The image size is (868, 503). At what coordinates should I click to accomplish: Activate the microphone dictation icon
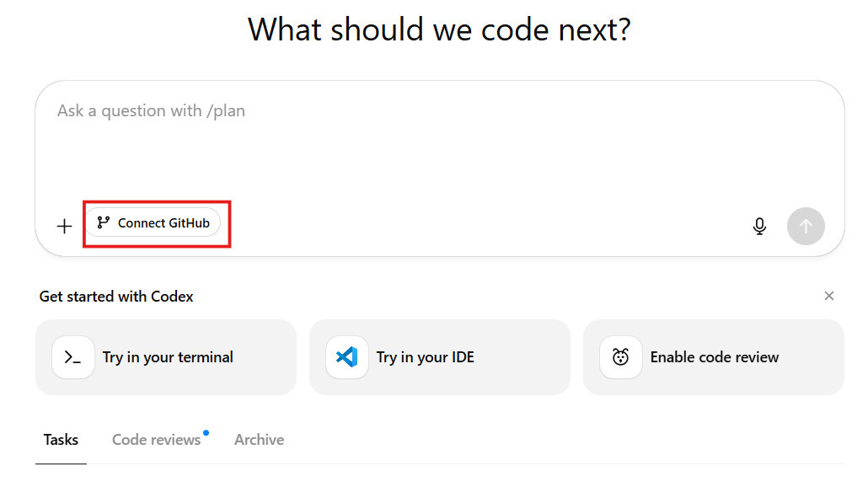point(759,226)
